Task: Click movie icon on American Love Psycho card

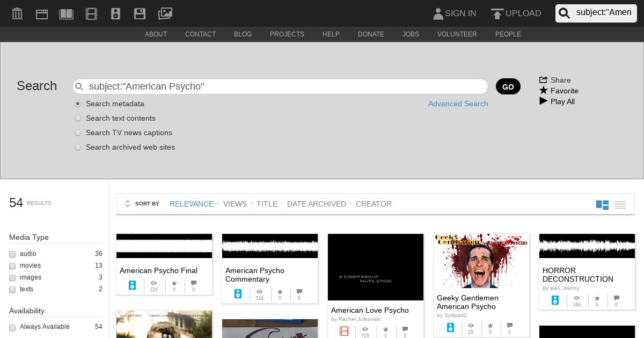Action: [344, 332]
